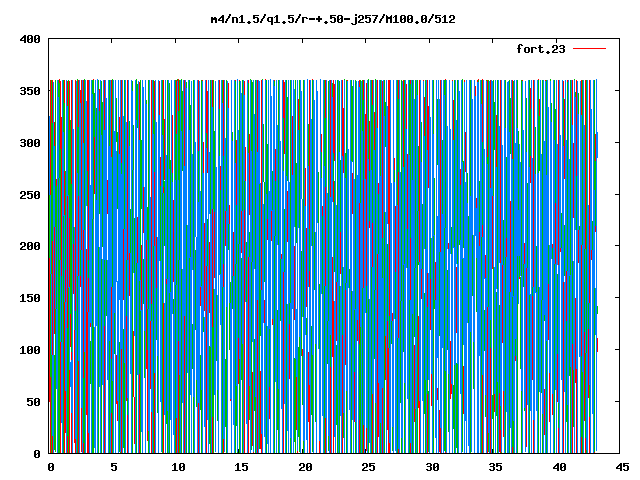Viewport: 640px width, 480px height.
Task: Click the red legend line sample
Action: pos(589,49)
